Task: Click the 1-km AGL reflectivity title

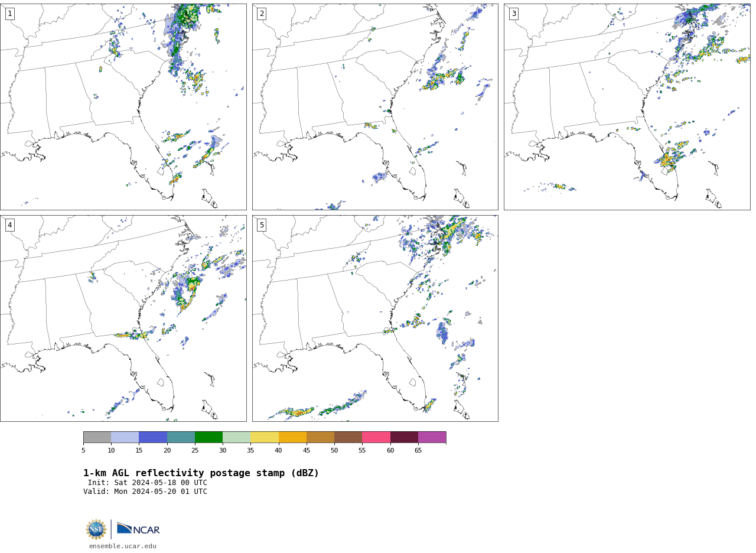Action: (x=201, y=473)
